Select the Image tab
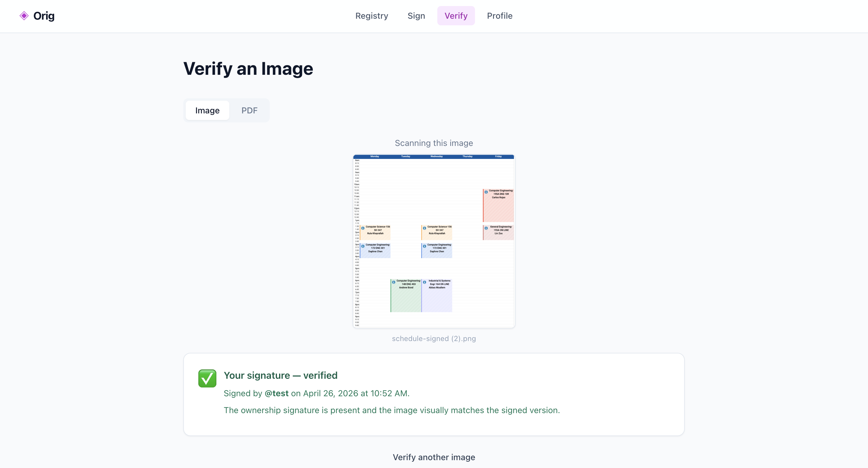Image resolution: width=868 pixels, height=468 pixels. point(207,110)
